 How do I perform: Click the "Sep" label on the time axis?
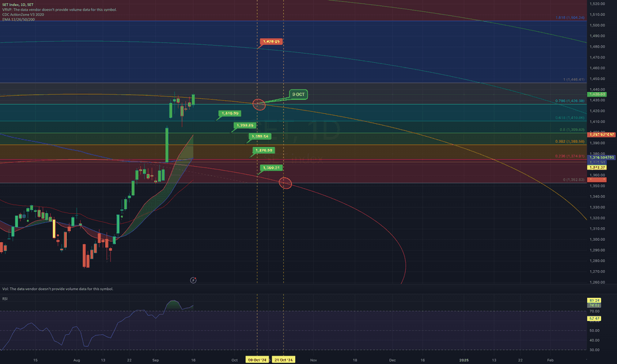pyautogui.click(x=156, y=360)
